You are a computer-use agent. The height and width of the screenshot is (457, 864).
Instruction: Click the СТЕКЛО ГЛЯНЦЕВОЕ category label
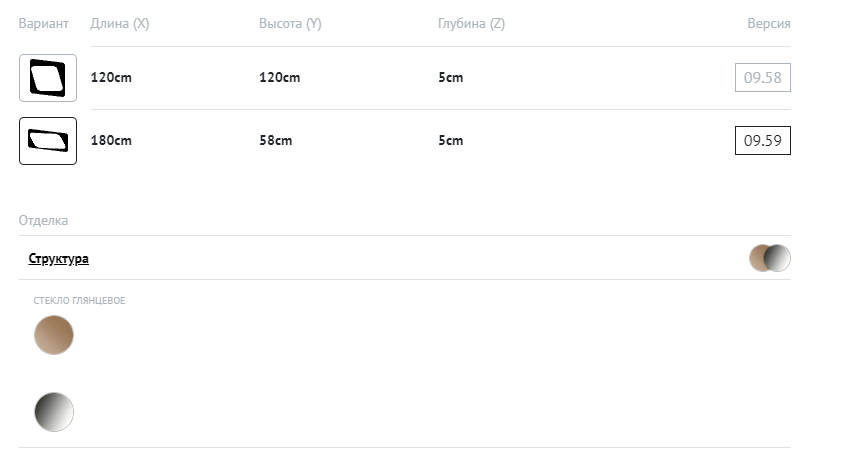(x=79, y=300)
